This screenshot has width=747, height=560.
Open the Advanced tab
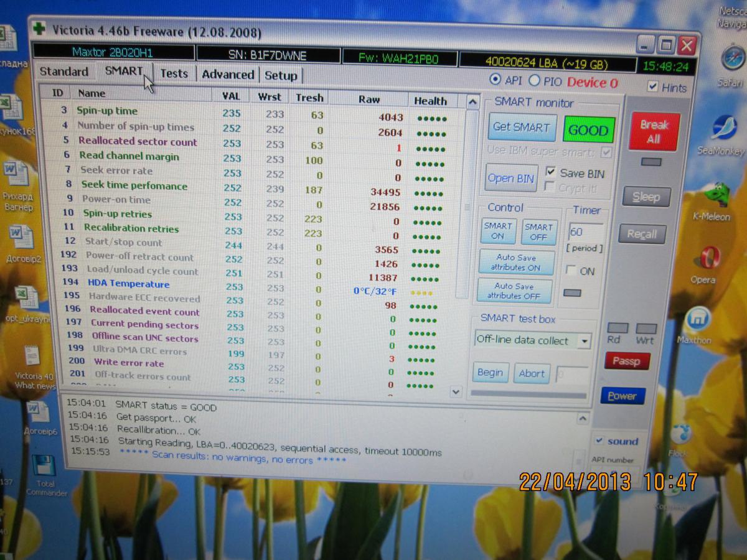(x=228, y=75)
